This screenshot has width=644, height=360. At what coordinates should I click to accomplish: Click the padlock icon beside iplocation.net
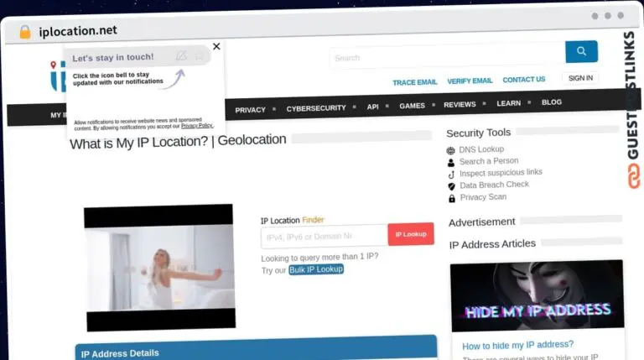pos(25,32)
